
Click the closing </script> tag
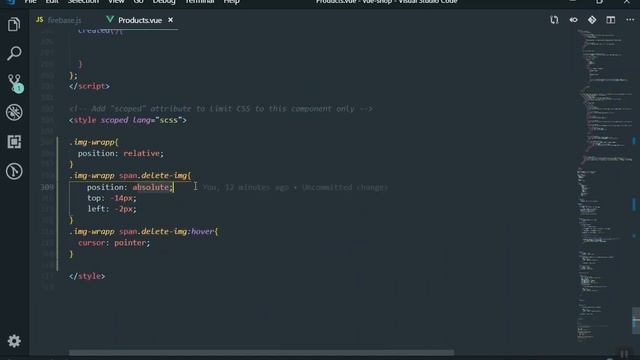tap(89, 86)
